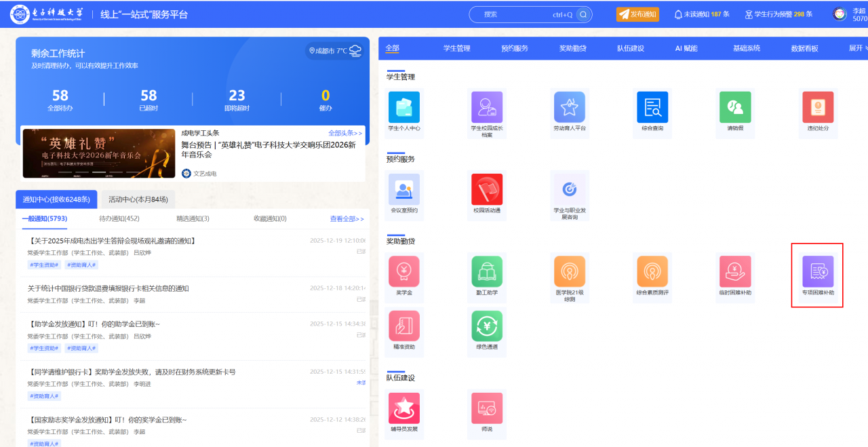The image size is (868, 447).
Task: Click the 违纪处分 icon
Action: (x=818, y=108)
